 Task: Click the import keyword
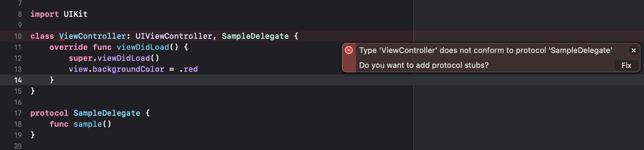tap(45, 14)
